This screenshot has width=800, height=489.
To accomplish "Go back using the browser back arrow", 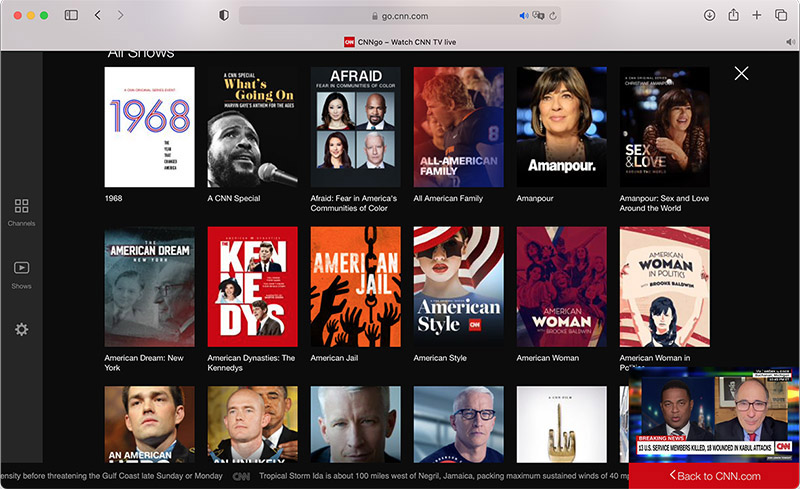I will pos(97,15).
